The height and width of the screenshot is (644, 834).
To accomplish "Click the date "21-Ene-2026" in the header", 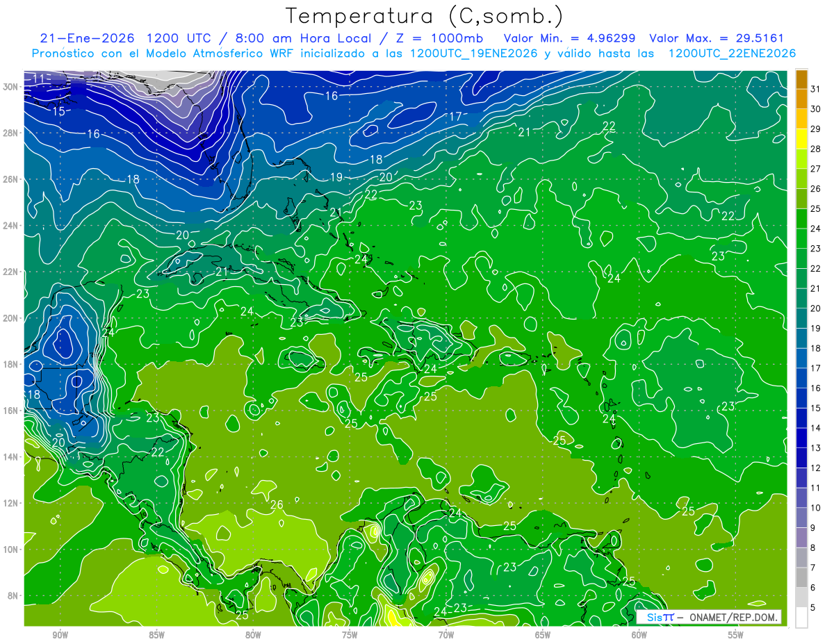I will coord(86,38).
